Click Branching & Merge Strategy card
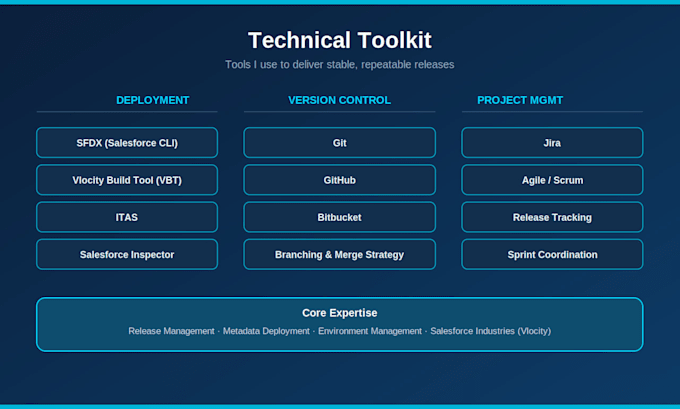 (x=340, y=255)
